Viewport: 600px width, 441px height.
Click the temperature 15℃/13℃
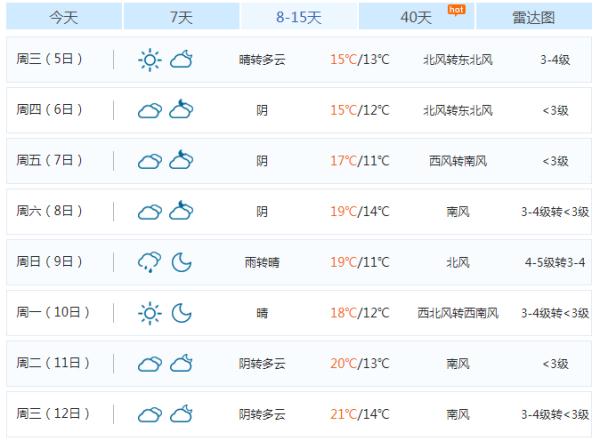coord(360,59)
